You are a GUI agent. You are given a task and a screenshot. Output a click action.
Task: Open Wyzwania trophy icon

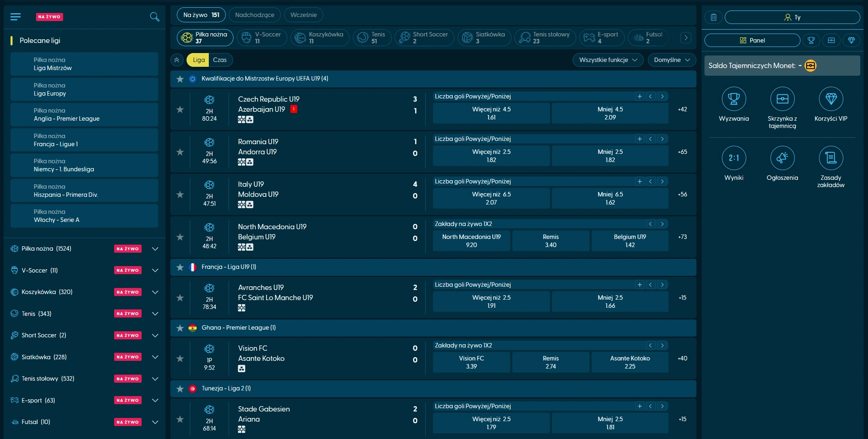tap(734, 99)
